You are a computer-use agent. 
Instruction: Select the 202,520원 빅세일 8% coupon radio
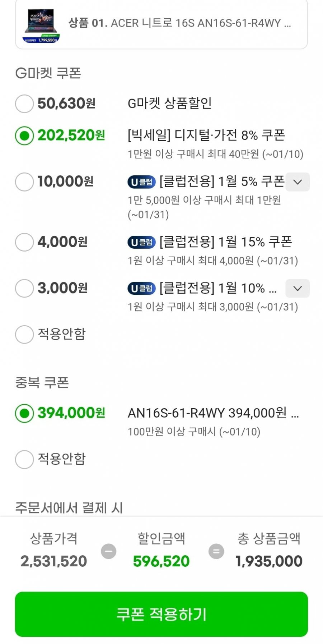(x=24, y=135)
